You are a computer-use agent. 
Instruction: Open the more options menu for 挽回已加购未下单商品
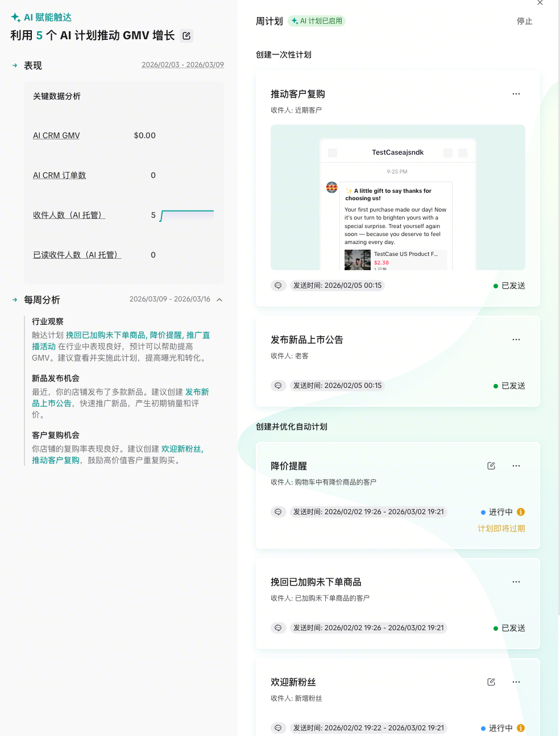516,582
